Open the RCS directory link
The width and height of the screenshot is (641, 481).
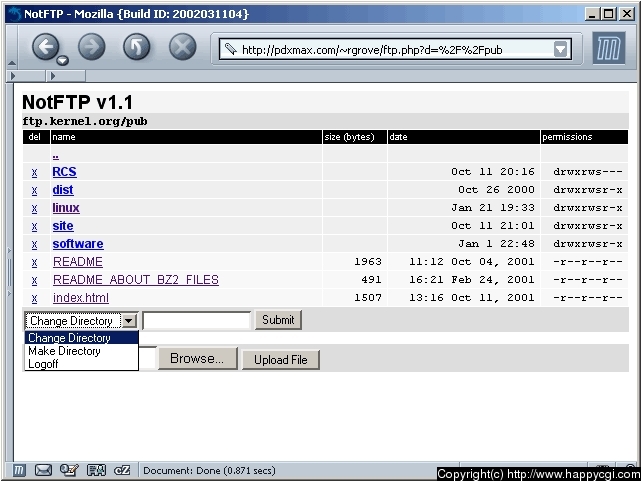tap(65, 172)
